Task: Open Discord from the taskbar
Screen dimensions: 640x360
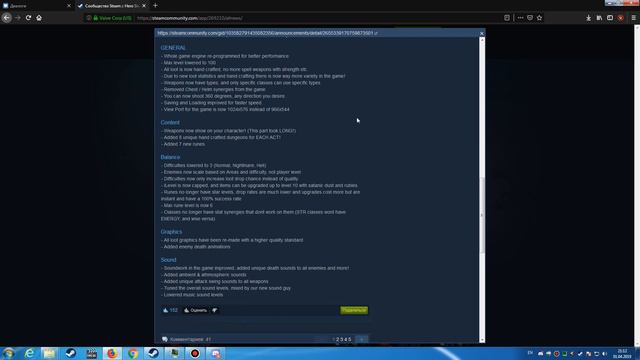Action: pyautogui.click(x=216, y=353)
